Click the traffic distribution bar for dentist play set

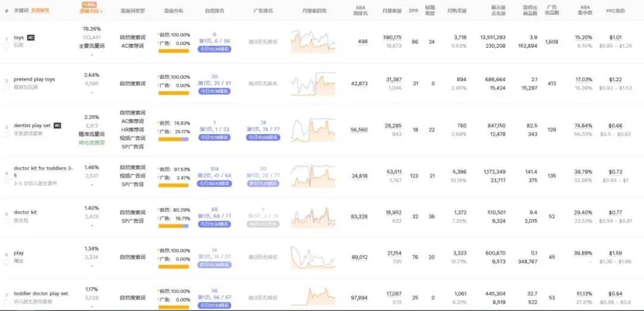[x=174, y=140]
